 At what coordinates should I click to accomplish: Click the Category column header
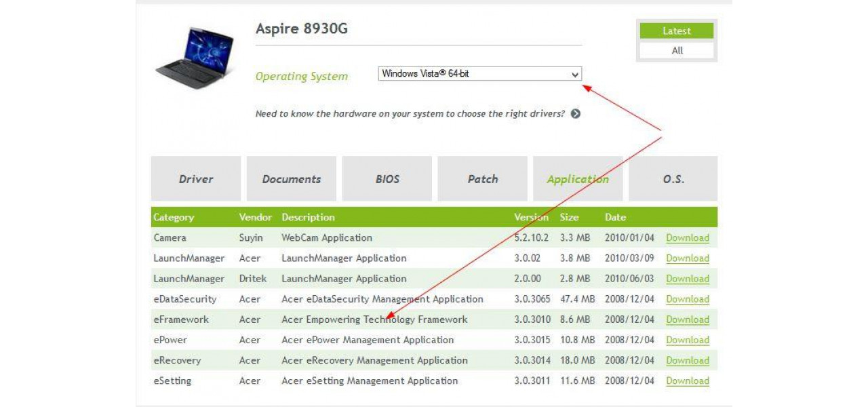174,218
